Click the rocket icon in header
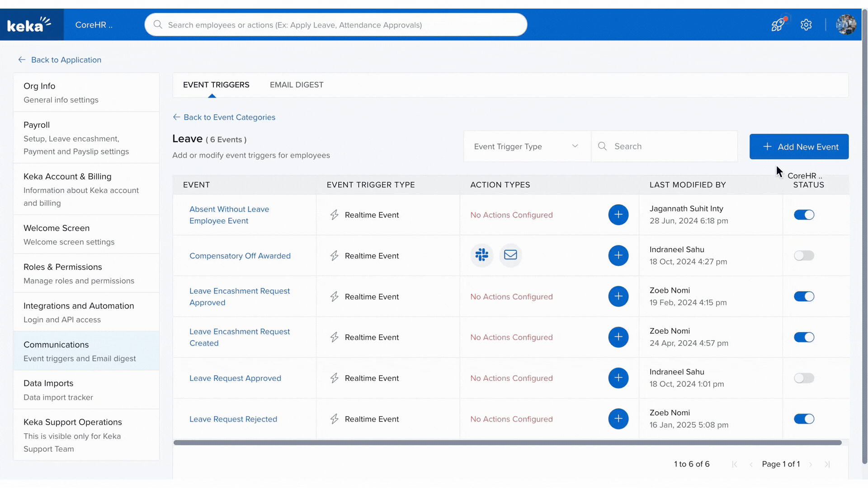 pyautogui.click(x=778, y=25)
